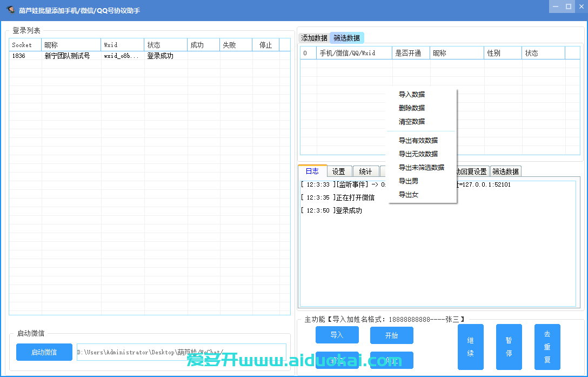Pick 导出女 from the context menu
588x377 pixels.
coord(409,195)
